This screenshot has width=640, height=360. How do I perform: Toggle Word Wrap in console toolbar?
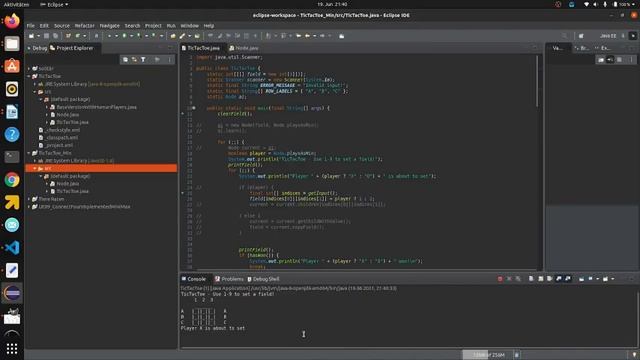click(549, 279)
